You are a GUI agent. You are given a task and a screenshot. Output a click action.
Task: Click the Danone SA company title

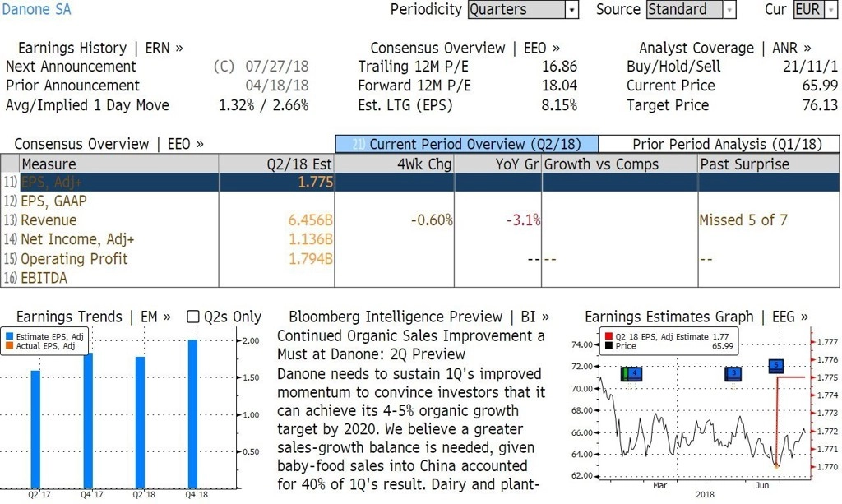click(36, 10)
